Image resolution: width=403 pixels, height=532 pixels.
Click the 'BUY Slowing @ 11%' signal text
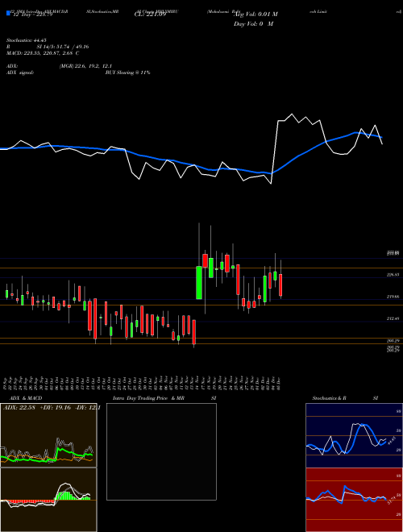127,73
